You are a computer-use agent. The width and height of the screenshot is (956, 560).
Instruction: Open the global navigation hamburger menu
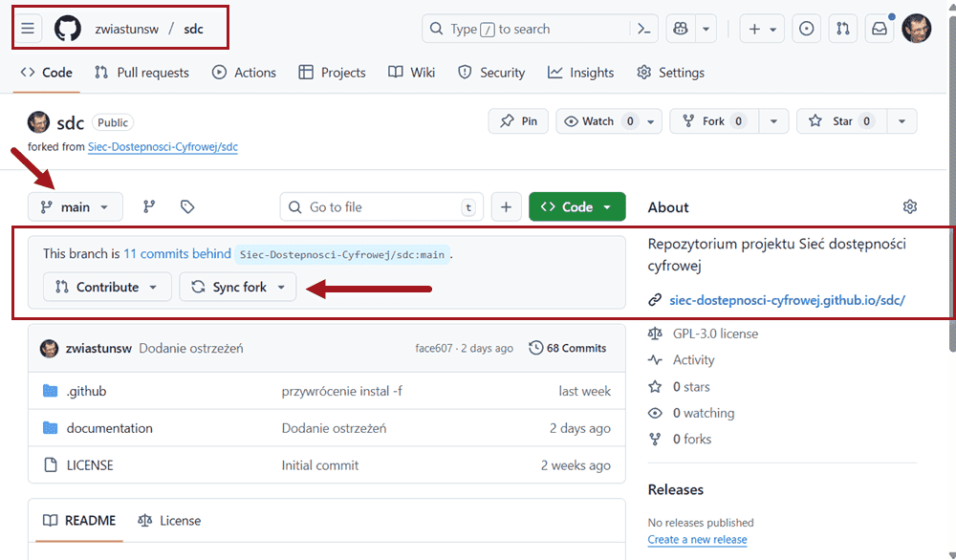click(x=27, y=28)
